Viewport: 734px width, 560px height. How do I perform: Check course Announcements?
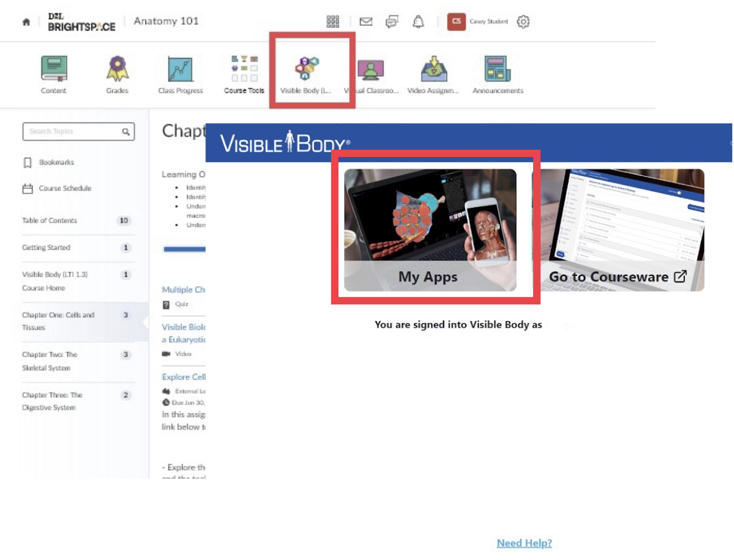pos(497,72)
